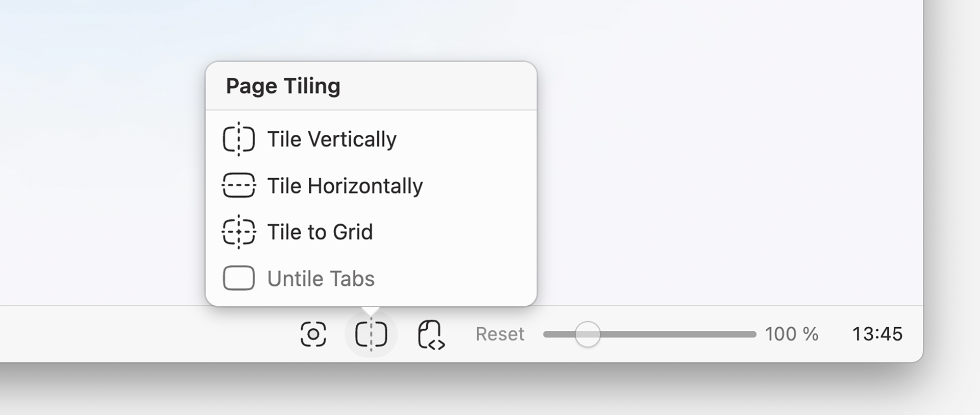This screenshot has width=980, height=415.
Task: Click the popup arrow pointer above tiling button
Action: (371, 311)
